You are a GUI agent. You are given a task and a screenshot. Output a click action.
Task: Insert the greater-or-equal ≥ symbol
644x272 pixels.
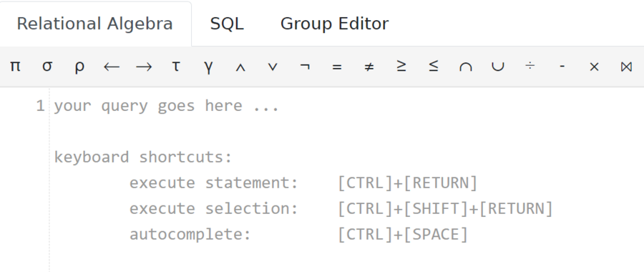click(401, 66)
